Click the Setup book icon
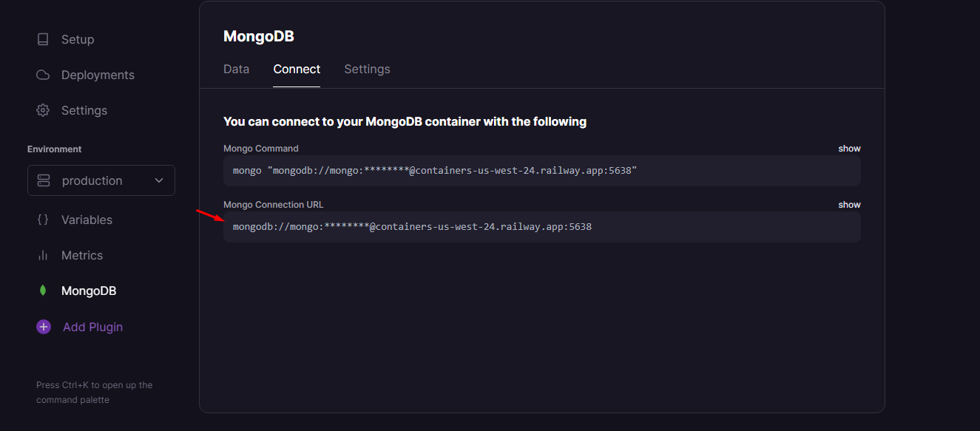 [x=43, y=39]
